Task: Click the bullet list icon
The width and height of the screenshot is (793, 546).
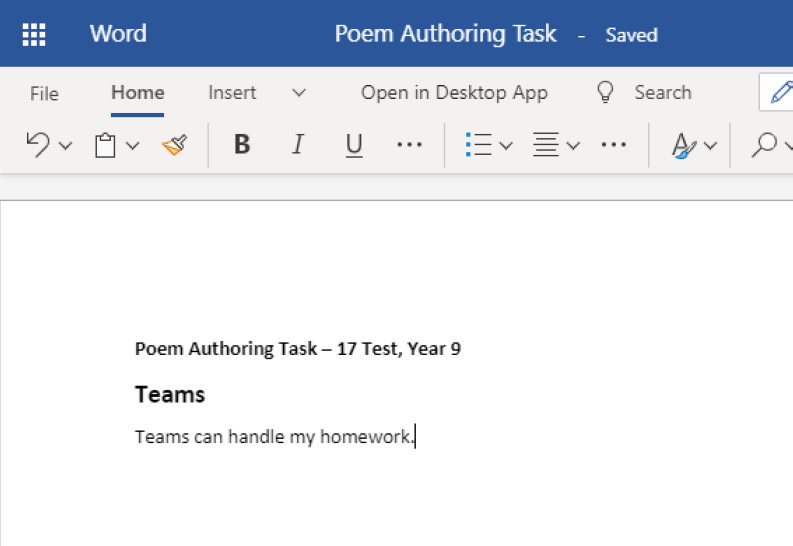Action: point(478,145)
